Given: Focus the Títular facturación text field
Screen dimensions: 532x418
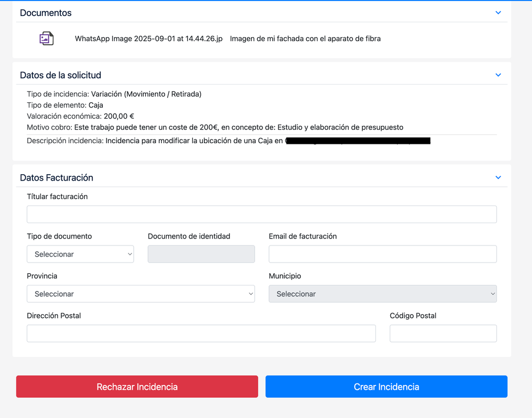Looking at the screenshot, I should pos(261,214).
